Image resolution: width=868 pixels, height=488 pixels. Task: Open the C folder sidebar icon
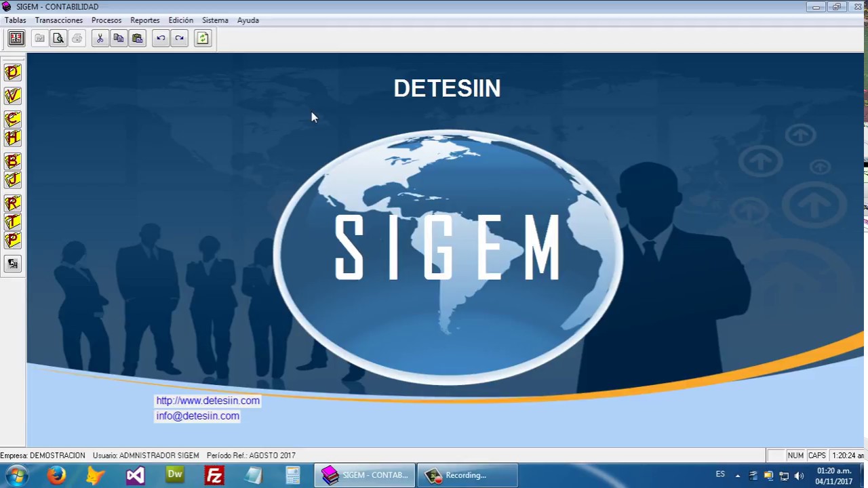(12, 120)
